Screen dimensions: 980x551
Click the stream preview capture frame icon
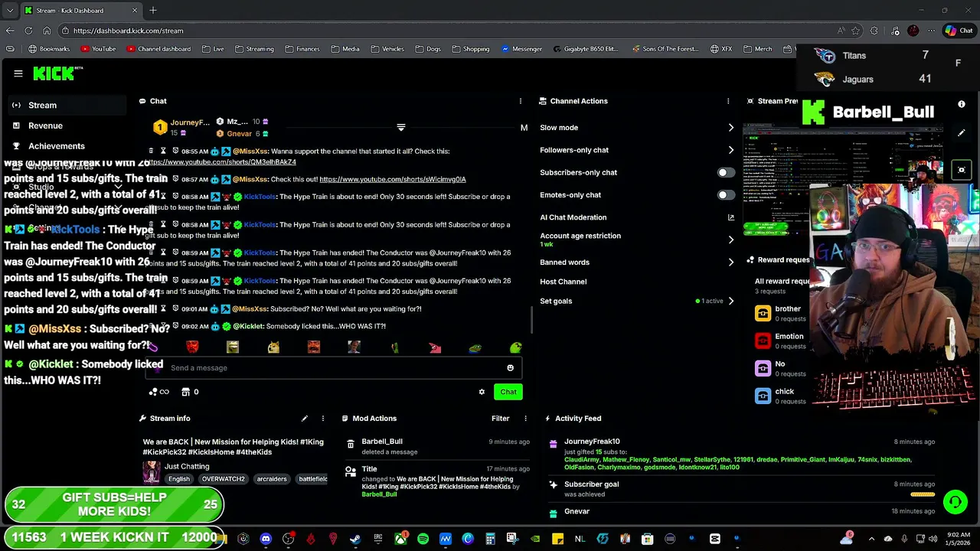pyautogui.click(x=962, y=170)
